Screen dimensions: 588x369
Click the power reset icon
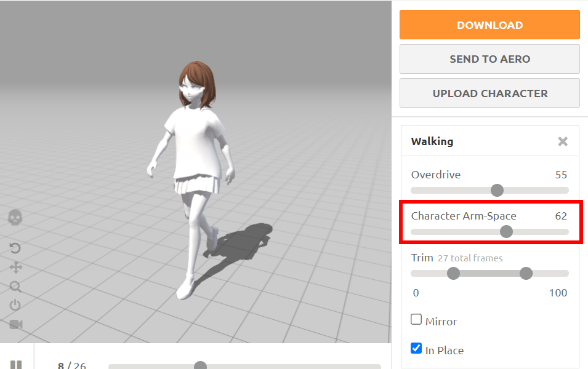point(15,305)
